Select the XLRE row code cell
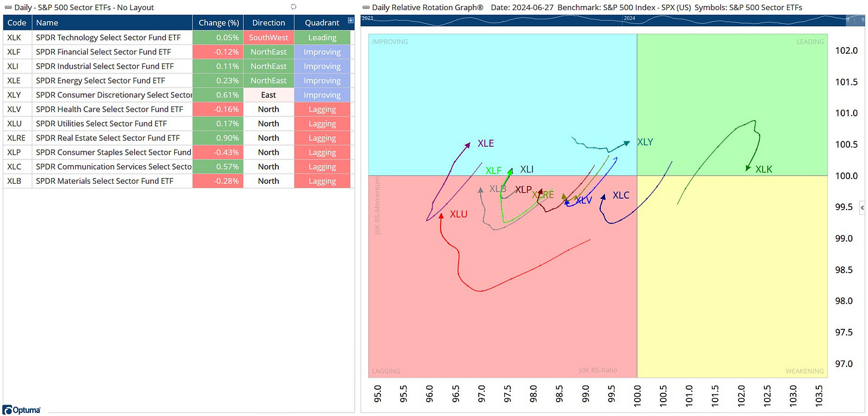Viewport: 868px width, 416px height. coord(17,138)
